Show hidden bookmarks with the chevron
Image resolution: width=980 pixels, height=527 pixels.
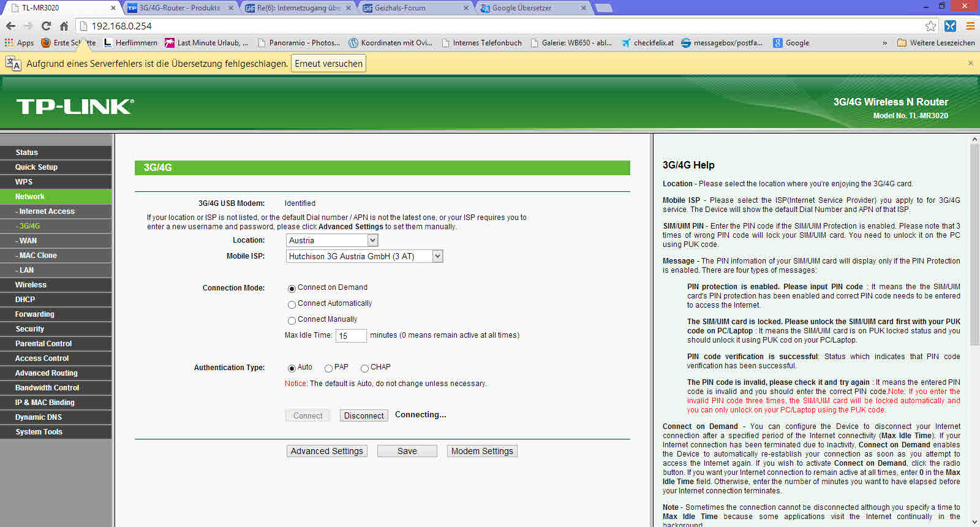[884, 43]
